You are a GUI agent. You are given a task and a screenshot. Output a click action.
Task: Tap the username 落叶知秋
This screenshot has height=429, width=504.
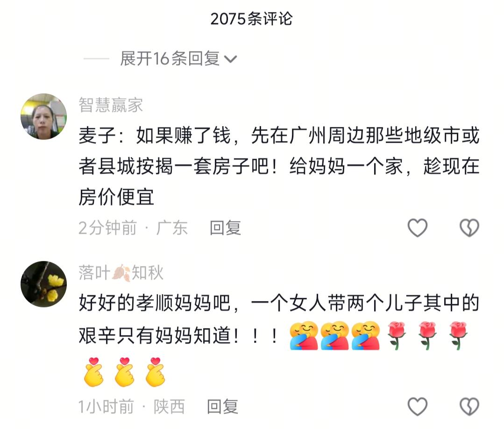click(x=121, y=273)
